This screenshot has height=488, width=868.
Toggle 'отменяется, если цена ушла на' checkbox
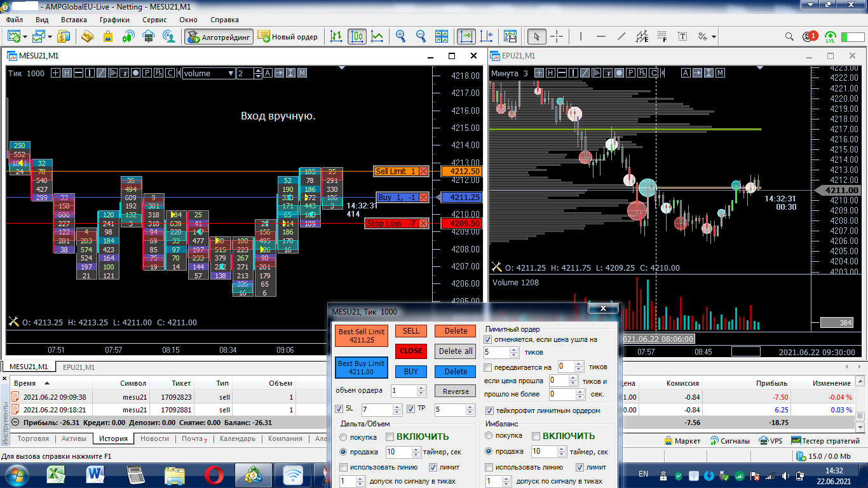point(488,340)
